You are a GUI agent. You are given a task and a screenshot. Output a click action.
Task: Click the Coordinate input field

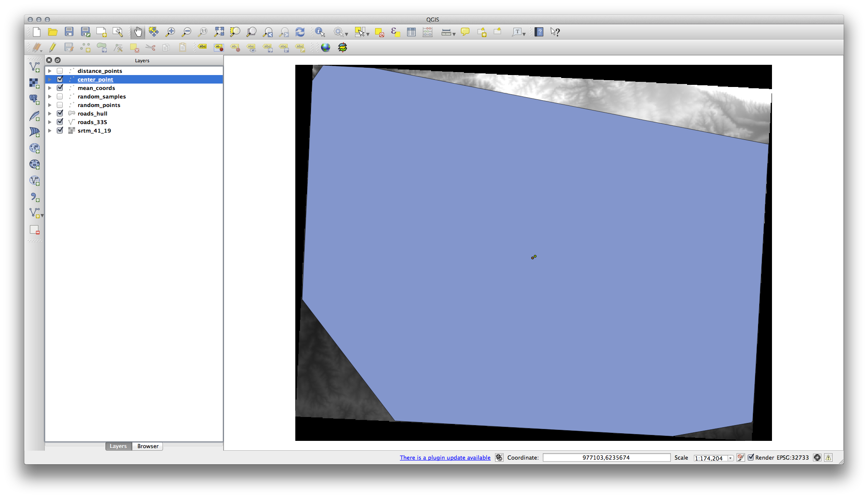coord(606,457)
